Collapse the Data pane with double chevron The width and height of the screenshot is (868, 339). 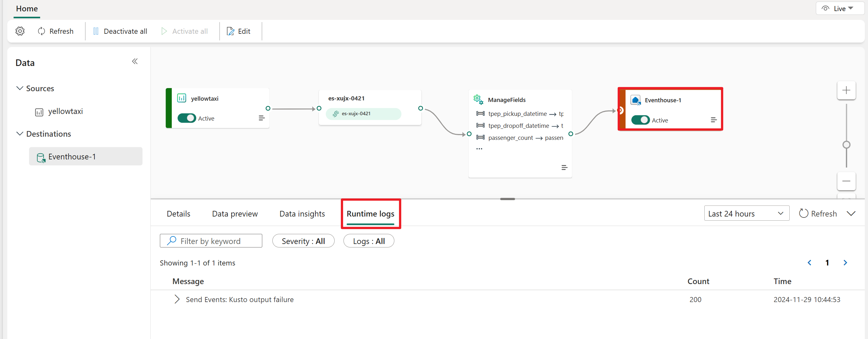(x=135, y=61)
